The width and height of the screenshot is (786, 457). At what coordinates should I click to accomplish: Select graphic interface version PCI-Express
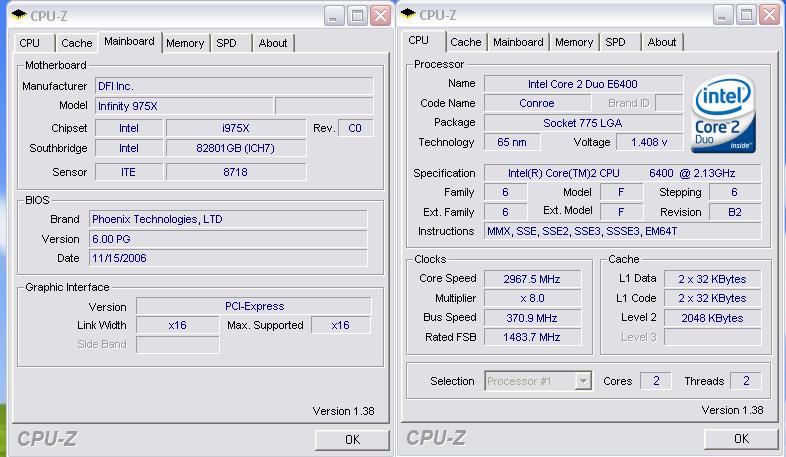(x=254, y=306)
